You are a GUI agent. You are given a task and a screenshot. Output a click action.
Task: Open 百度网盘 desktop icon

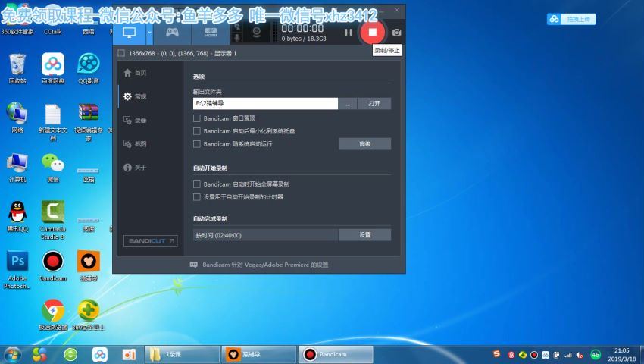click(x=53, y=68)
